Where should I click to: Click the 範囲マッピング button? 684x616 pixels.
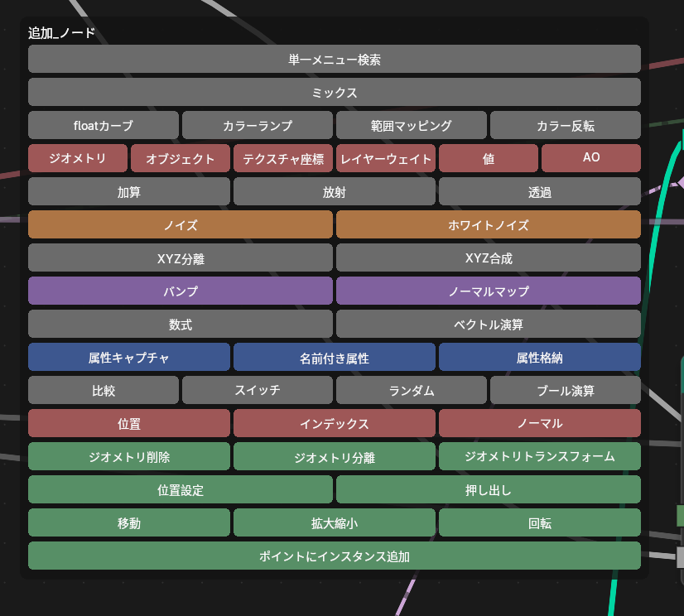coord(411,125)
